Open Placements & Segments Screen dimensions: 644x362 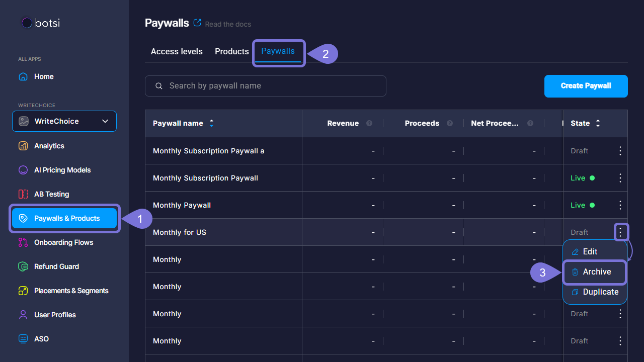[71, 291]
